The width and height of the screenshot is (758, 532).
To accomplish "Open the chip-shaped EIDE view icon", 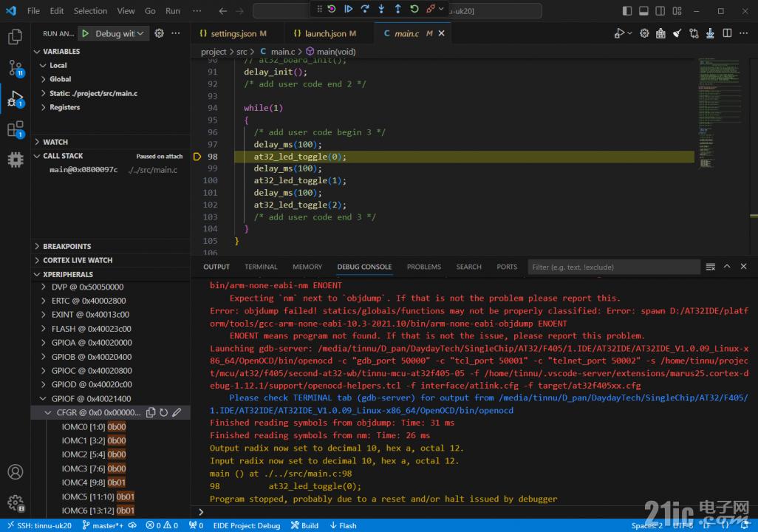I will pos(15,160).
